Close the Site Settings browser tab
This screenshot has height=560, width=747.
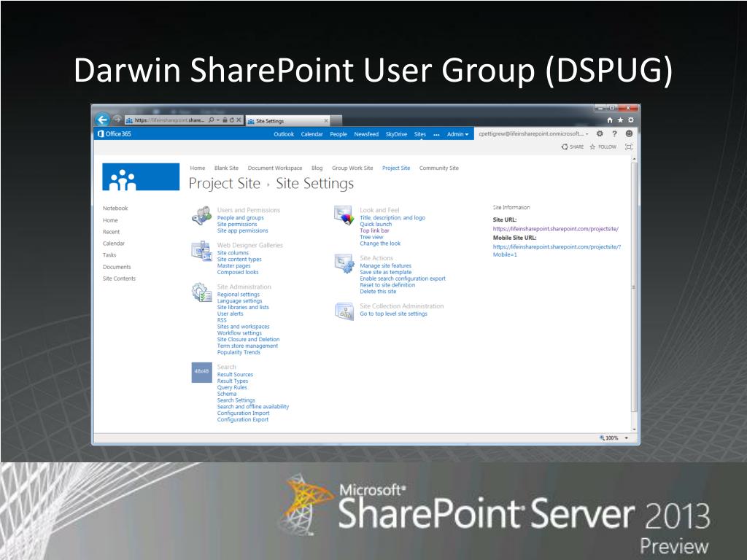(326, 121)
